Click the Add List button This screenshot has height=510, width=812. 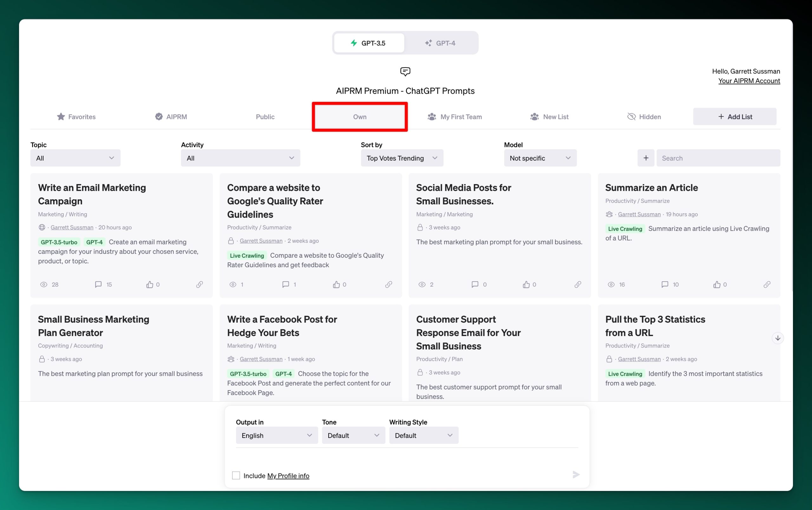[x=735, y=117]
